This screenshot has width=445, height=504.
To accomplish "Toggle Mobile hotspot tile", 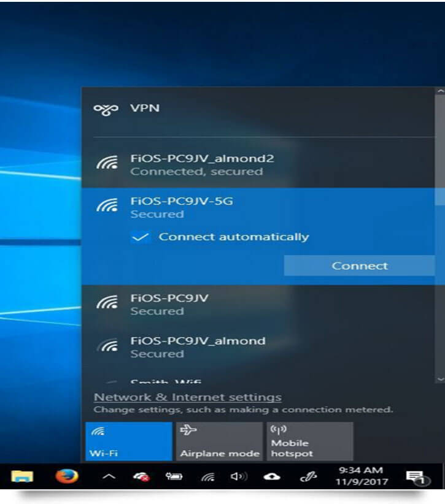I will click(x=310, y=441).
